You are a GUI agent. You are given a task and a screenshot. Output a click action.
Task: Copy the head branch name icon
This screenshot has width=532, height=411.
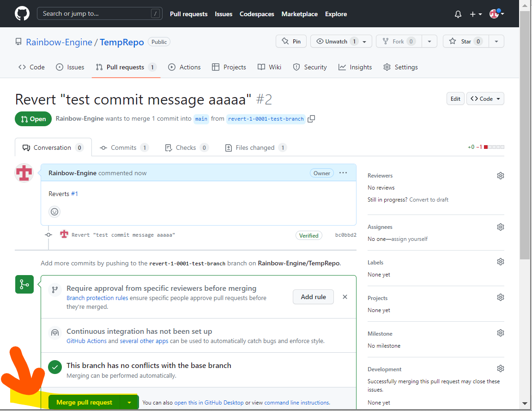click(x=311, y=119)
